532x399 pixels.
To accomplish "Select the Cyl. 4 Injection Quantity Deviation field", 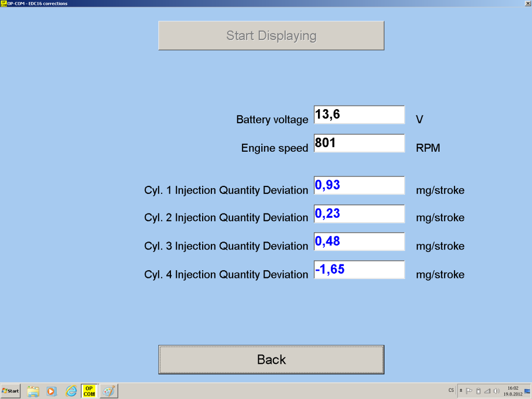I will coord(359,270).
